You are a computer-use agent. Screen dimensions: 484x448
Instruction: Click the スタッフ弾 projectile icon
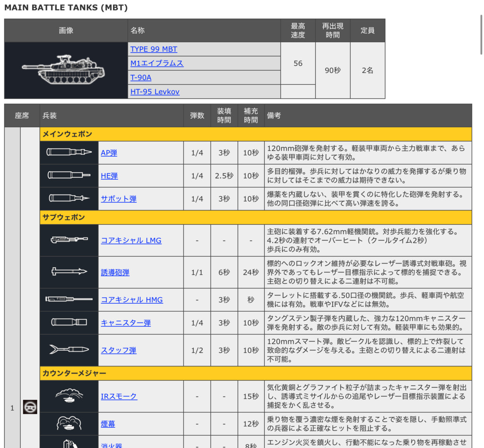click(69, 350)
